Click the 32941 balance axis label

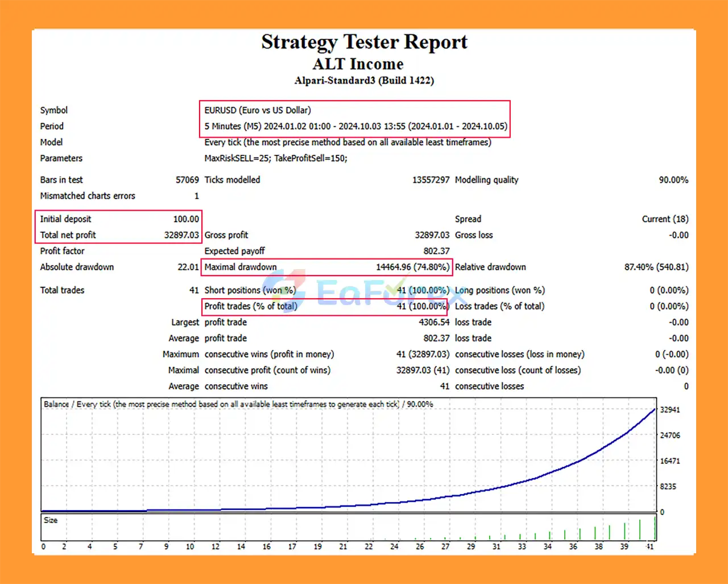(x=669, y=410)
